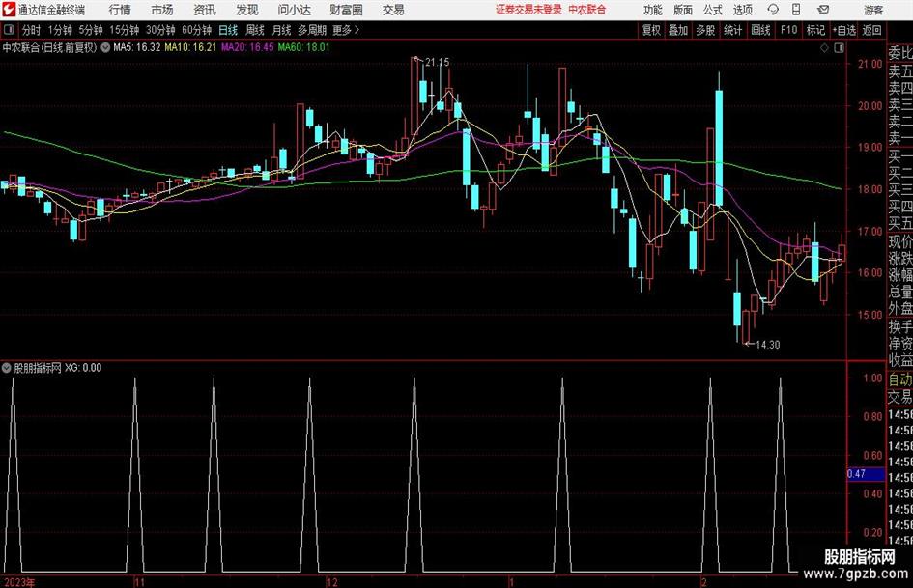Click the 返回 back button
This screenshot has height=588, width=913.
pos(871,30)
